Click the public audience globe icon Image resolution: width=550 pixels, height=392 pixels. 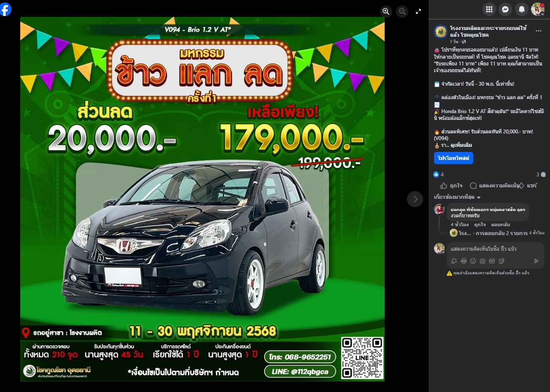[464, 42]
